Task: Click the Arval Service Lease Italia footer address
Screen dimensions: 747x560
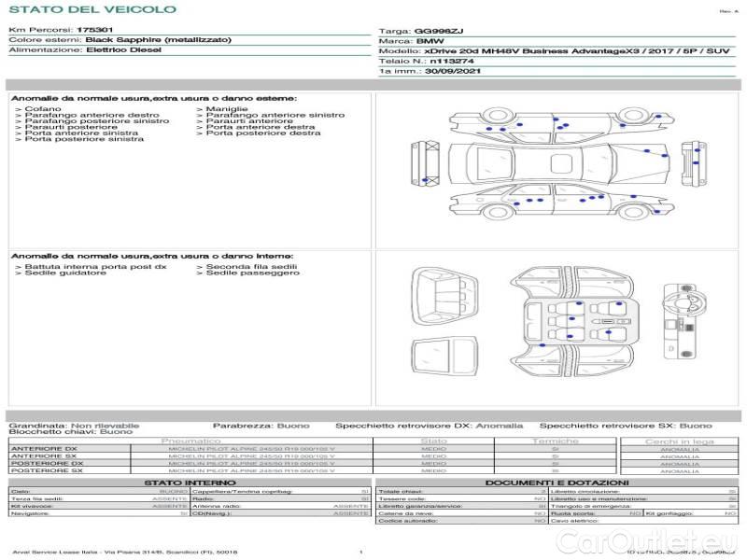Action: (x=125, y=553)
